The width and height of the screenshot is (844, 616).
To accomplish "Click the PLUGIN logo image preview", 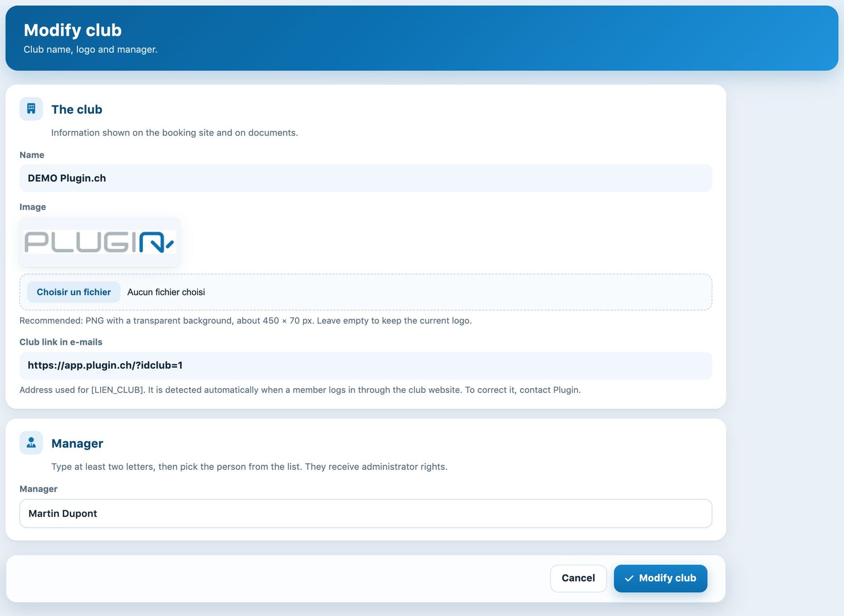I will coord(100,242).
